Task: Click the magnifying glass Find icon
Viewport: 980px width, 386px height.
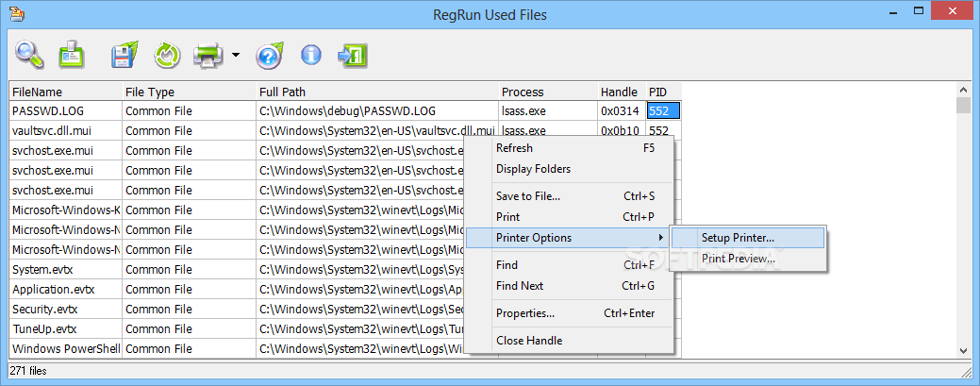Action: pyautogui.click(x=30, y=55)
